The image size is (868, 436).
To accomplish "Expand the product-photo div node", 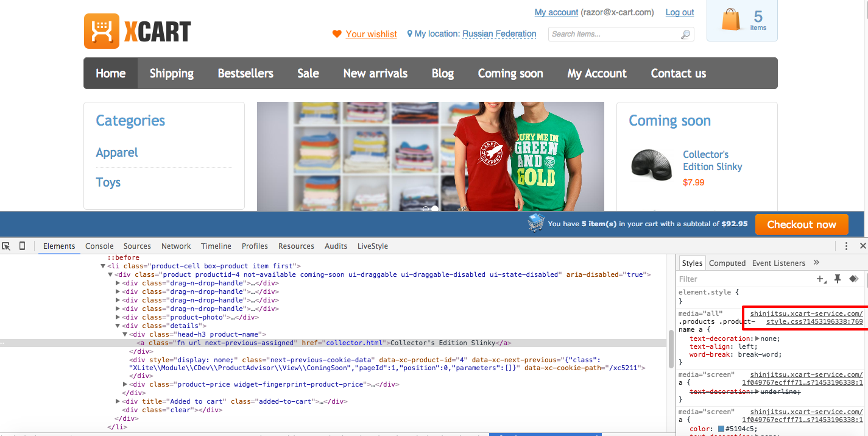I will click(118, 317).
